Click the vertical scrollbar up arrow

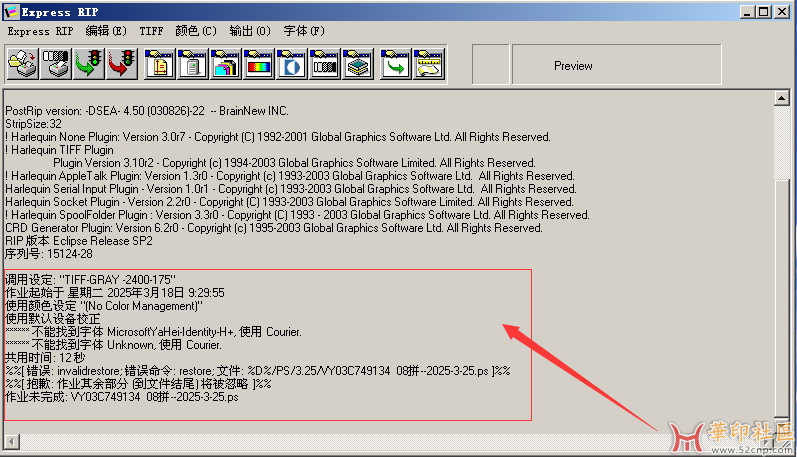coord(782,98)
